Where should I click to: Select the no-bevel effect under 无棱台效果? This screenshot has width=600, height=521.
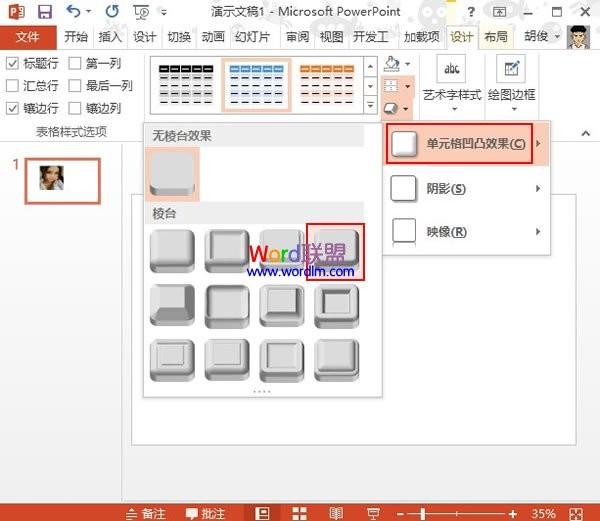[172, 174]
